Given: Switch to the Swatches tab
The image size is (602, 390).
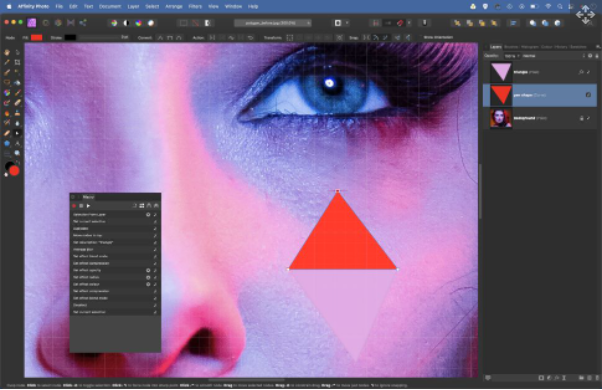Looking at the screenshot, I should 578,47.
